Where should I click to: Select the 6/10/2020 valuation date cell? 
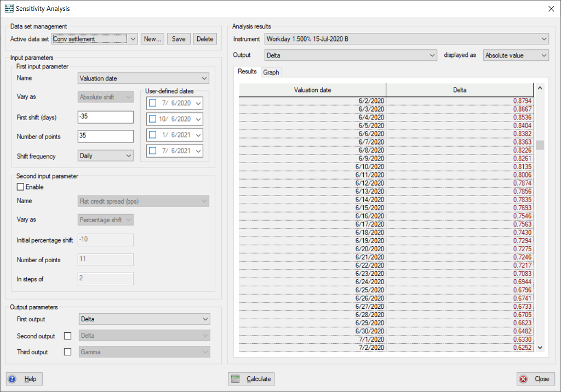(312, 166)
